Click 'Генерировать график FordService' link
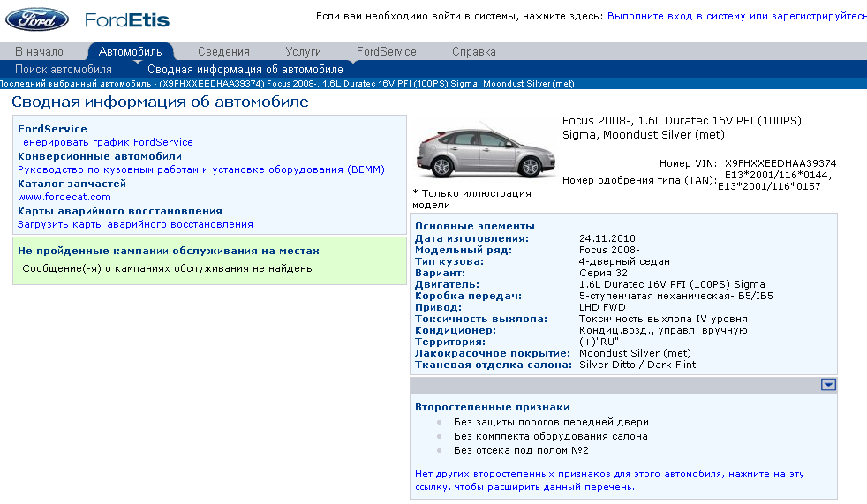 [105, 142]
